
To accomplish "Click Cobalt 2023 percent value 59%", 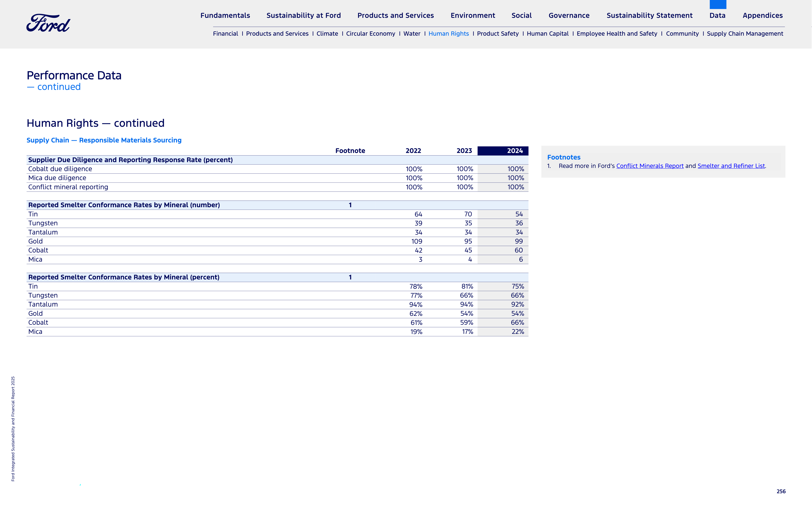I will coord(467,323).
